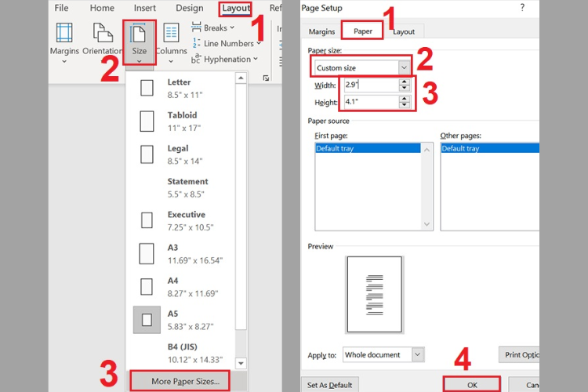Select the A5 5.83" x 8.27" paper size

click(181, 320)
